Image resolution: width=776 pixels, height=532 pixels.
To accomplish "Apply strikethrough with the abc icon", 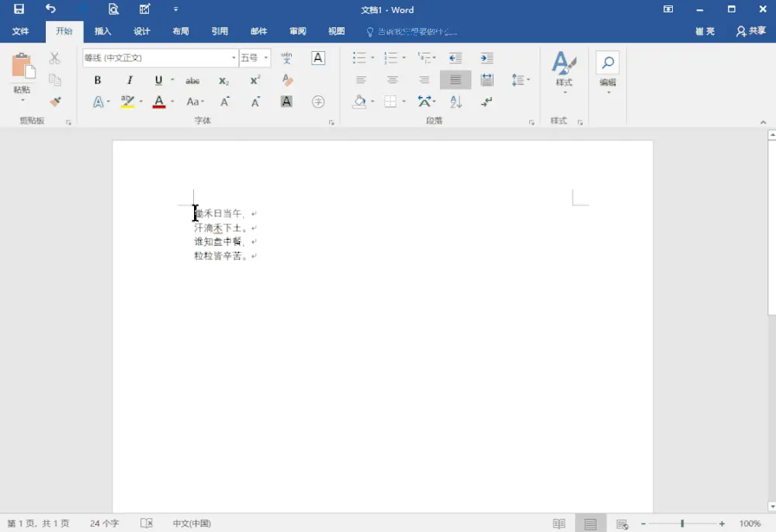I will 192,81.
